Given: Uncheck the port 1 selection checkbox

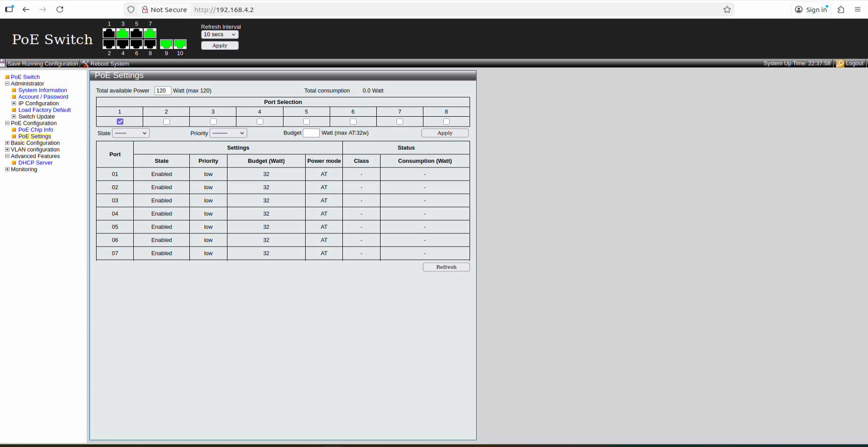Looking at the screenshot, I should point(120,122).
